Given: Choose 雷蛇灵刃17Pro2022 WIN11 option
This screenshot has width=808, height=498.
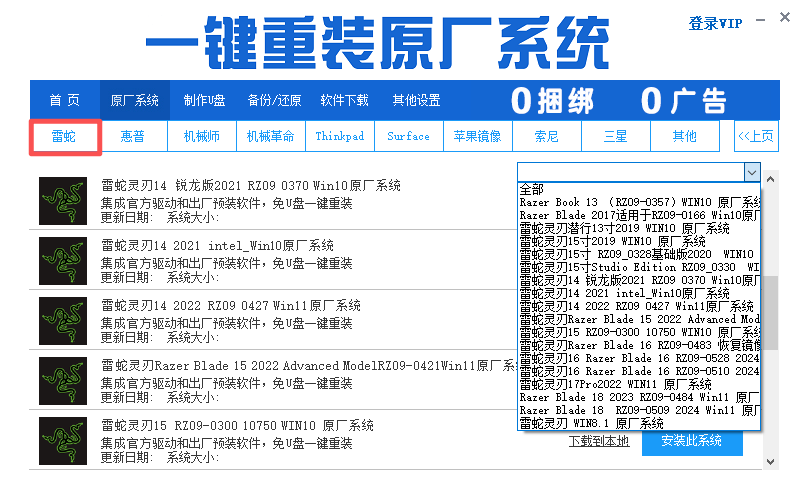Looking at the screenshot, I should (638, 384).
